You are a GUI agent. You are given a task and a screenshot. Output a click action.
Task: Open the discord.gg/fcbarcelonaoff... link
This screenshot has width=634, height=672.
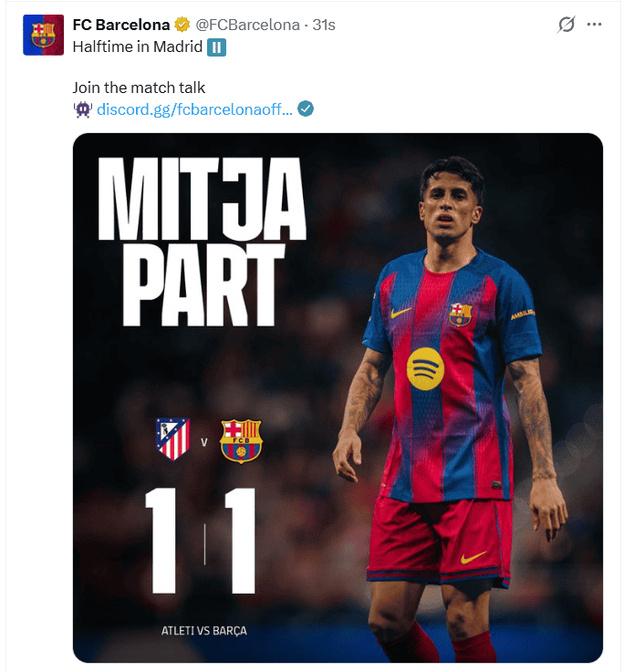[194, 109]
